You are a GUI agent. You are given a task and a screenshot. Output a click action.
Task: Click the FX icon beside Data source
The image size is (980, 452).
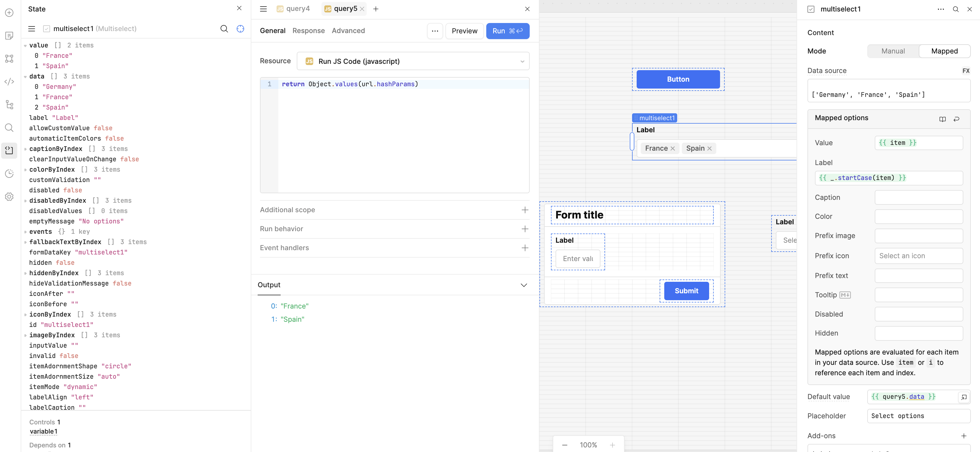point(966,71)
